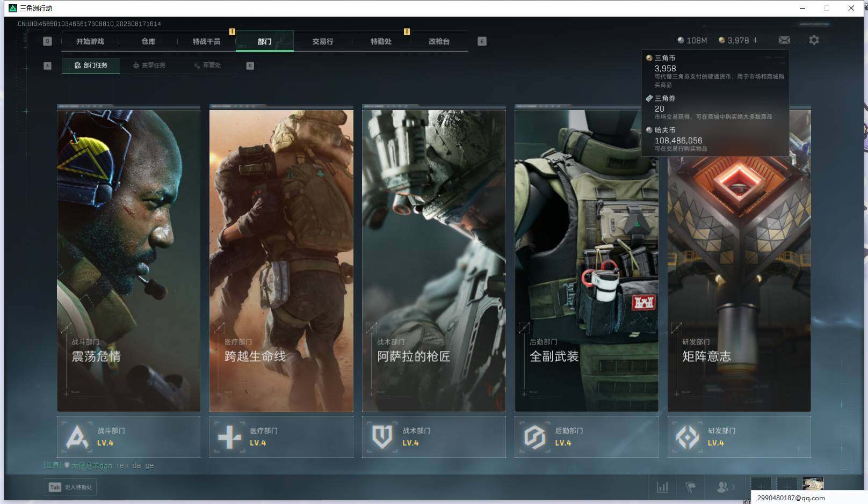Click the 108M 哈夫币 balance
The height and width of the screenshot is (504, 868).
point(692,40)
